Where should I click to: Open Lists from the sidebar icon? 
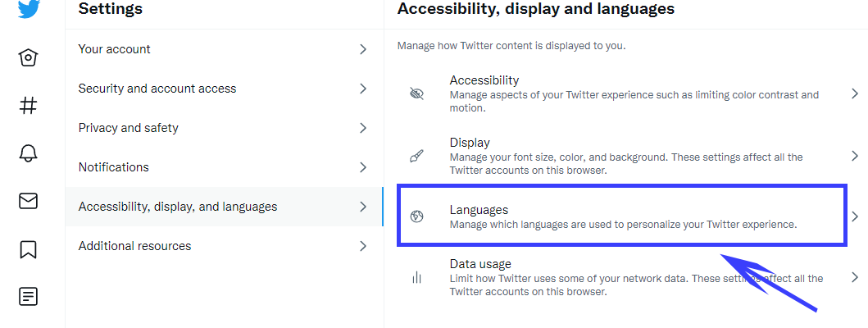(28, 297)
